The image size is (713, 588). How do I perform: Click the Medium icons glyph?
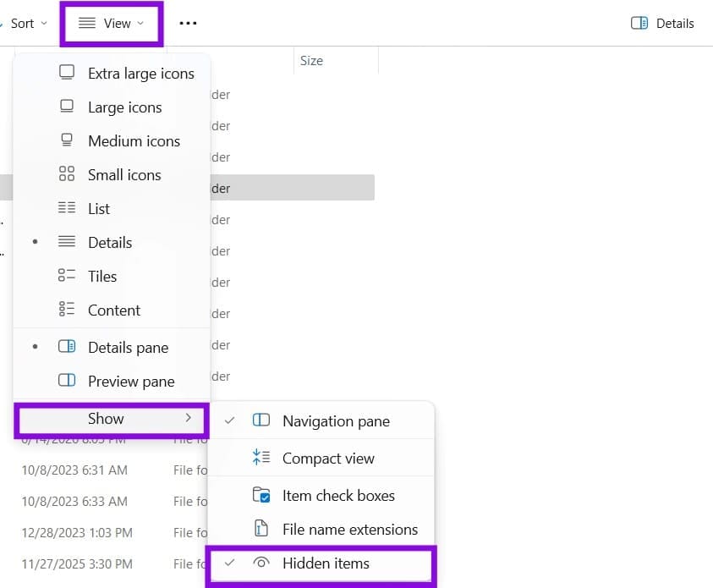point(67,140)
